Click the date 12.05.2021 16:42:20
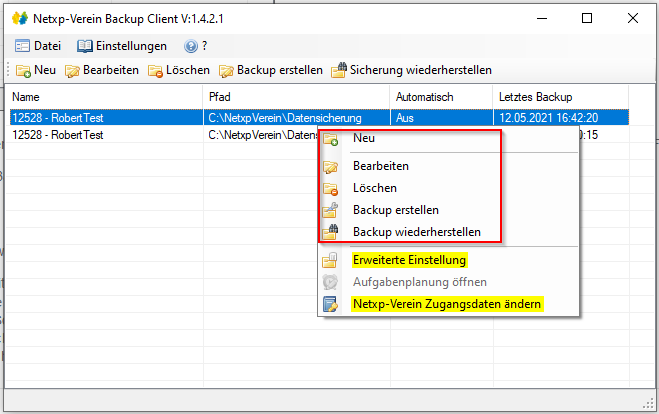The image size is (659, 414). 548,118
